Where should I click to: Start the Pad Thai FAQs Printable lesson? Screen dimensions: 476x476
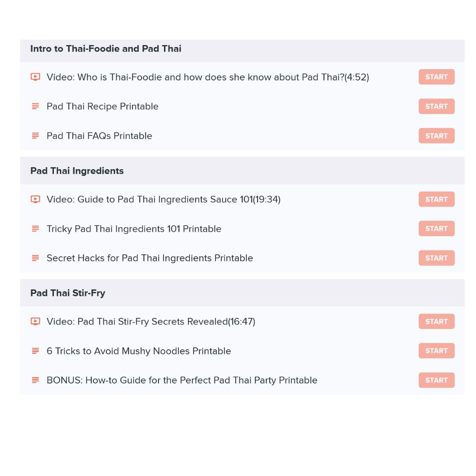(x=436, y=136)
